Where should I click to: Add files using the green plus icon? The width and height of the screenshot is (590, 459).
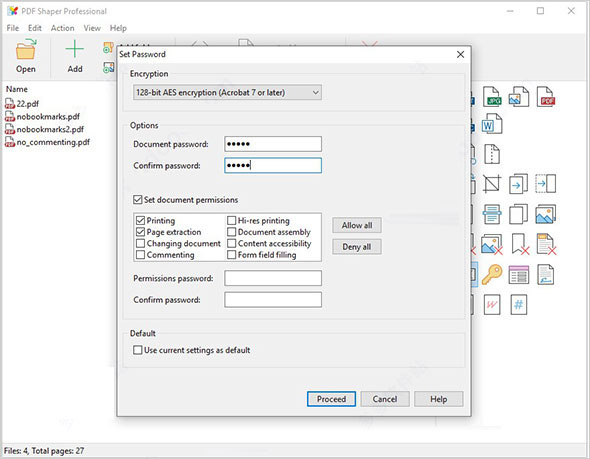pos(75,56)
